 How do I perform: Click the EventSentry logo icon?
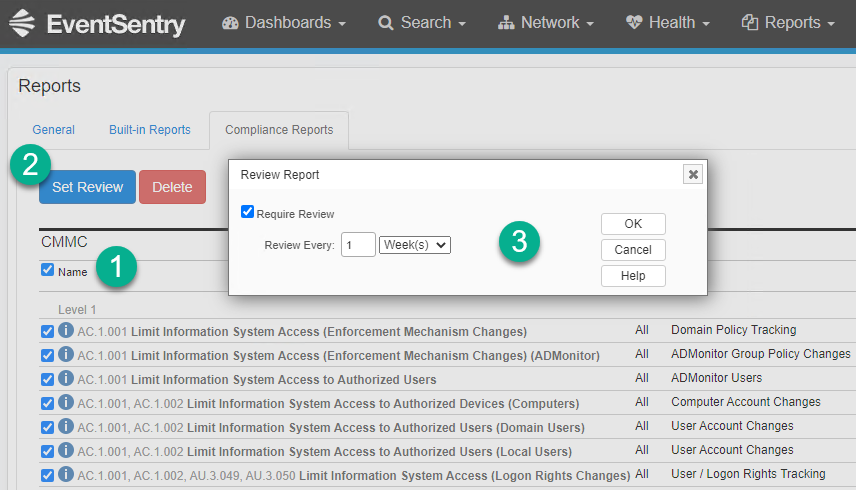tap(22, 23)
